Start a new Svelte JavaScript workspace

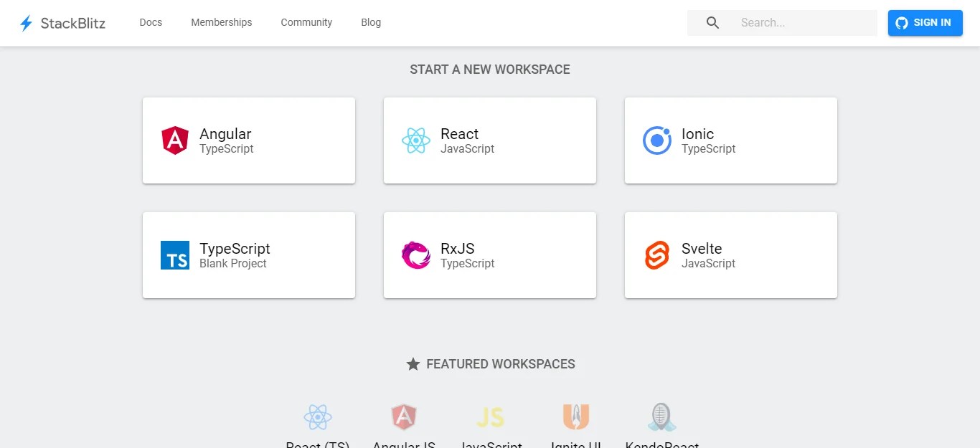731,255
